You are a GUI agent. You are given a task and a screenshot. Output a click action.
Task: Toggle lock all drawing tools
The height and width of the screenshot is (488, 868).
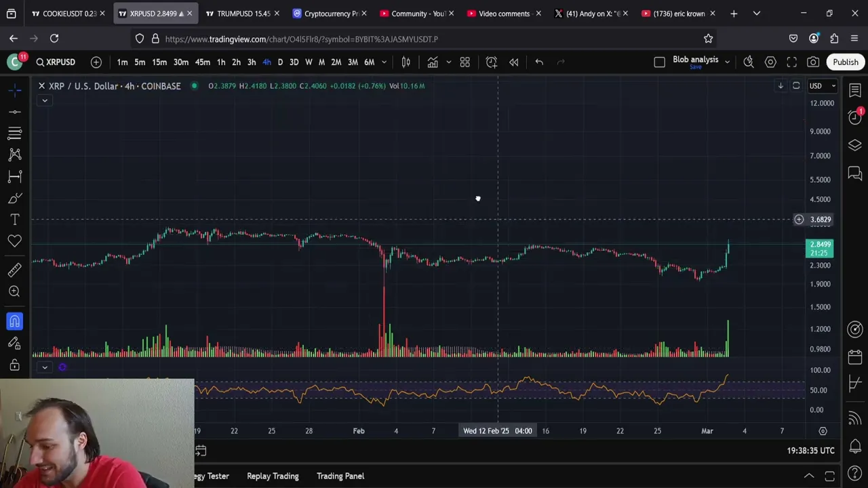point(14,365)
